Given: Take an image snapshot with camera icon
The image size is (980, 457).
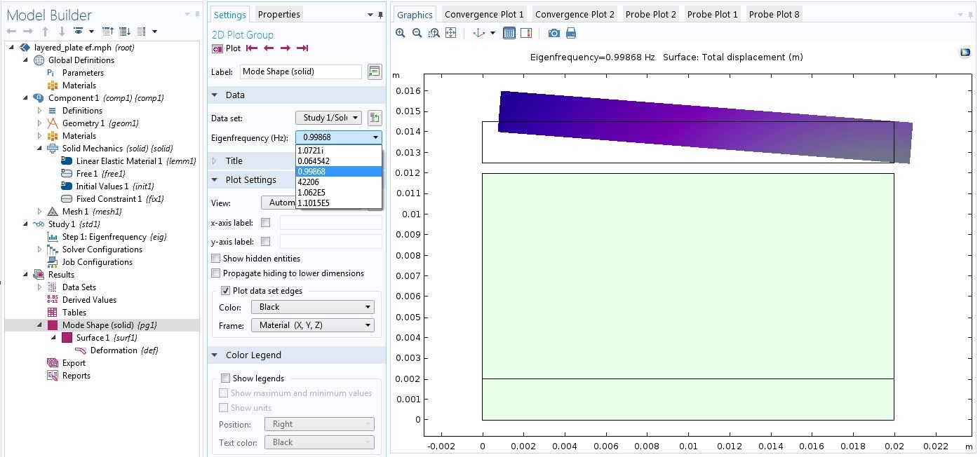Looking at the screenshot, I should (x=554, y=33).
